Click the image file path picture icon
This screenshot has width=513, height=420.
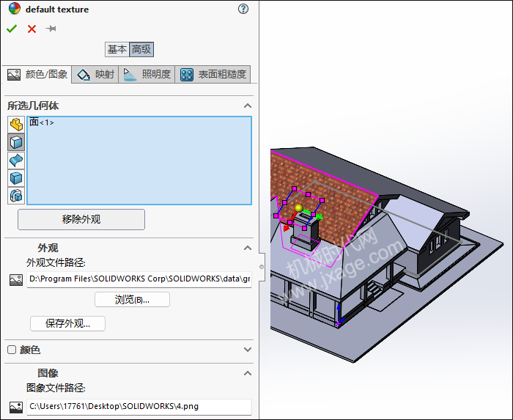(x=16, y=408)
